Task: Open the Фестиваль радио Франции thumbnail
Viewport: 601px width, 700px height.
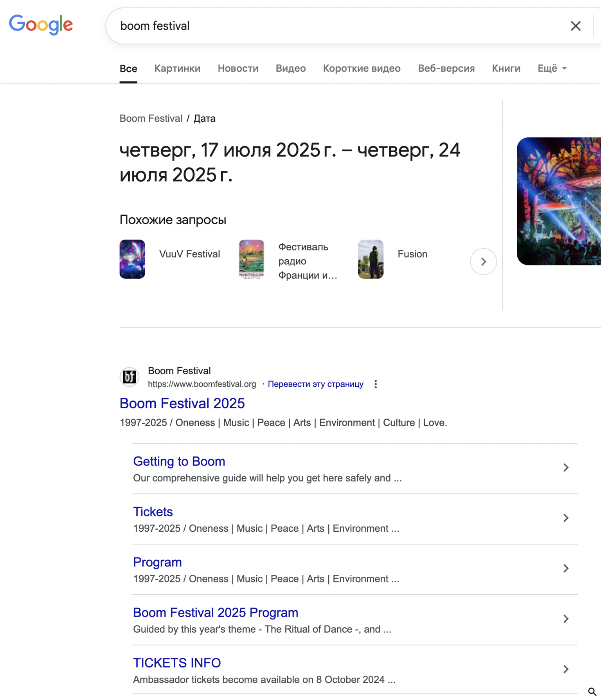Action: (252, 259)
